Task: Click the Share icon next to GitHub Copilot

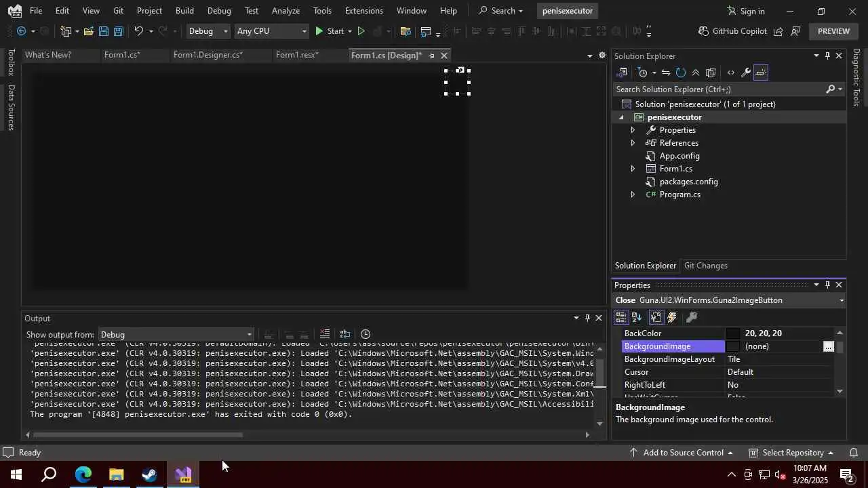Action: click(x=778, y=31)
